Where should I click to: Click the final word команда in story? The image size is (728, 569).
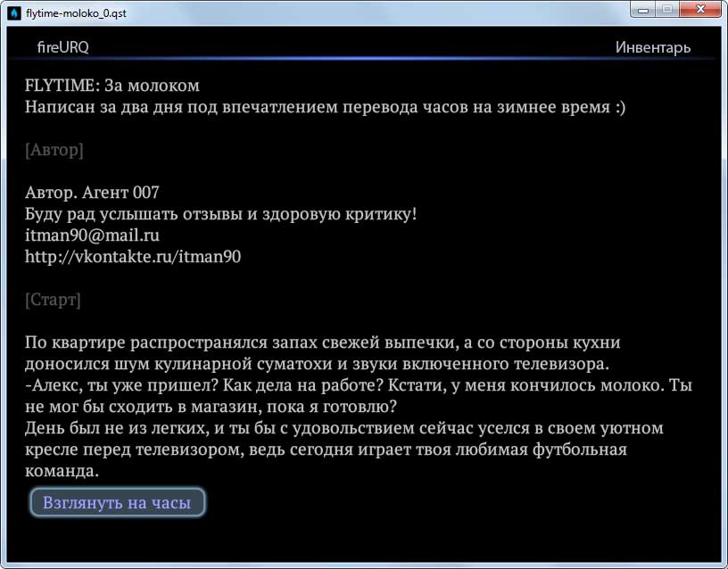coord(62,471)
